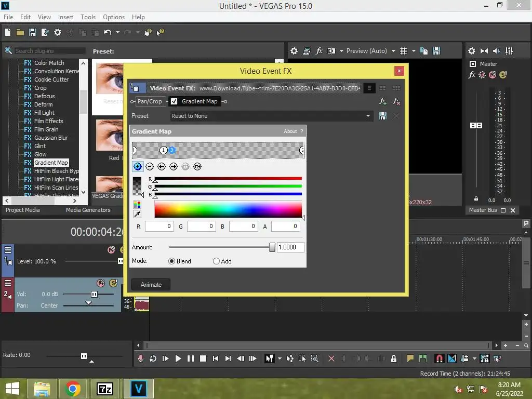Open Video Output FX in preview toolbar
532x399 pixels.
point(319,51)
